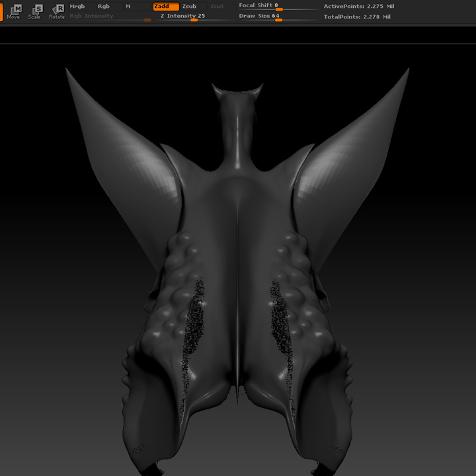Click the Rgb Intensity slider

[110, 17]
